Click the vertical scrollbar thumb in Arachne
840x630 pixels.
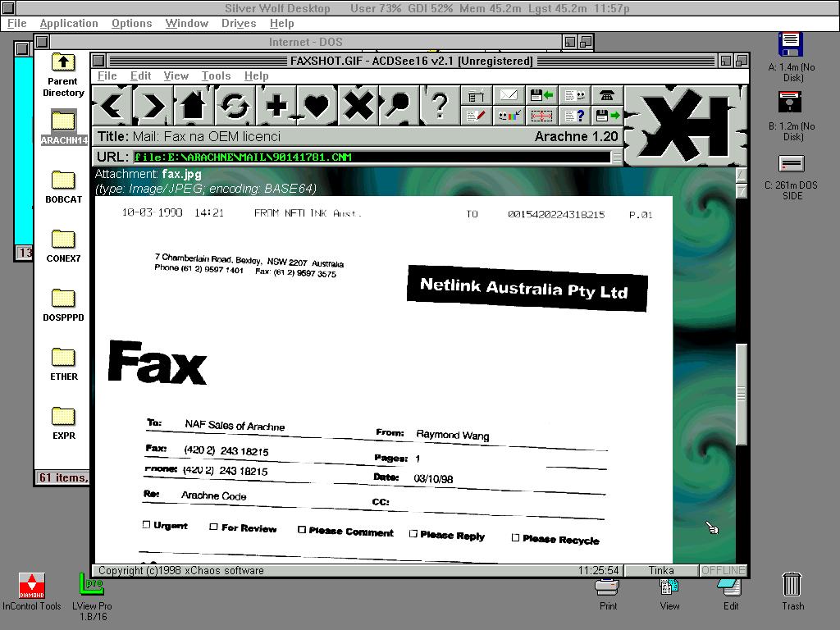[x=741, y=394]
